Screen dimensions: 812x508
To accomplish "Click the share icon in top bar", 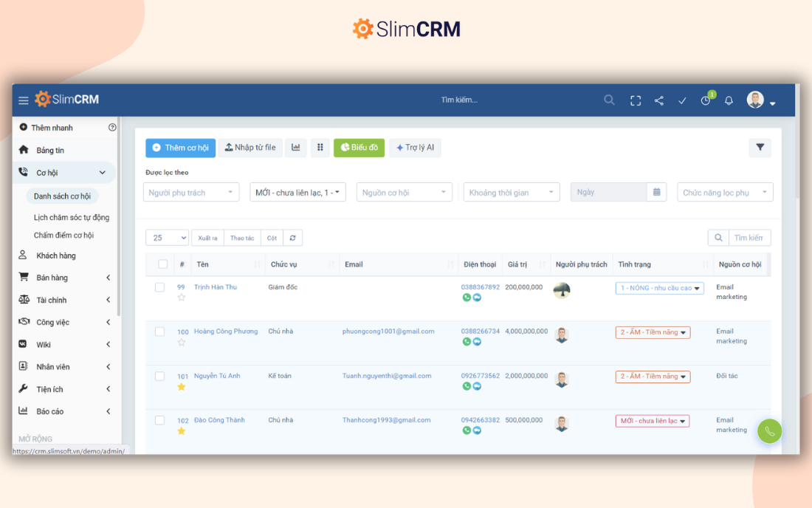I will click(x=658, y=100).
